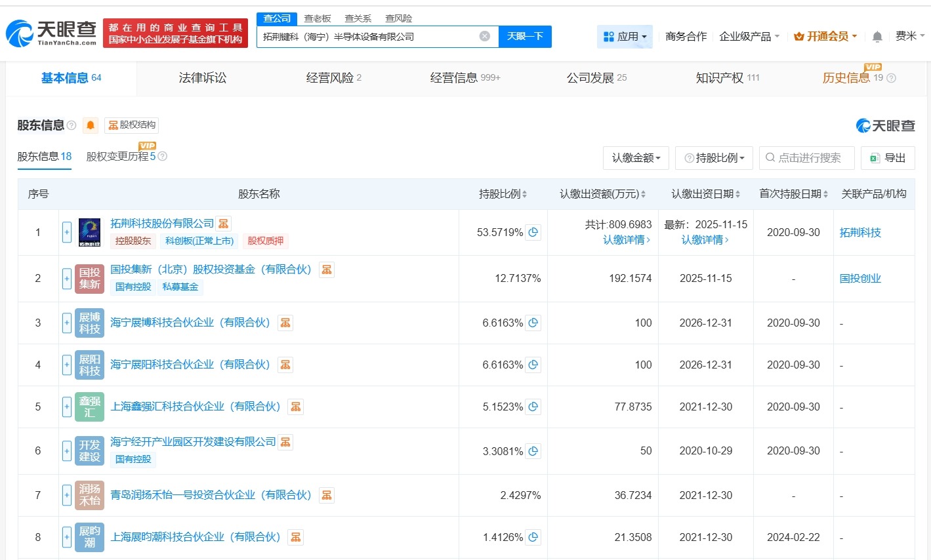Open the 国投创业 related product link
931x560 pixels.
[x=860, y=278]
